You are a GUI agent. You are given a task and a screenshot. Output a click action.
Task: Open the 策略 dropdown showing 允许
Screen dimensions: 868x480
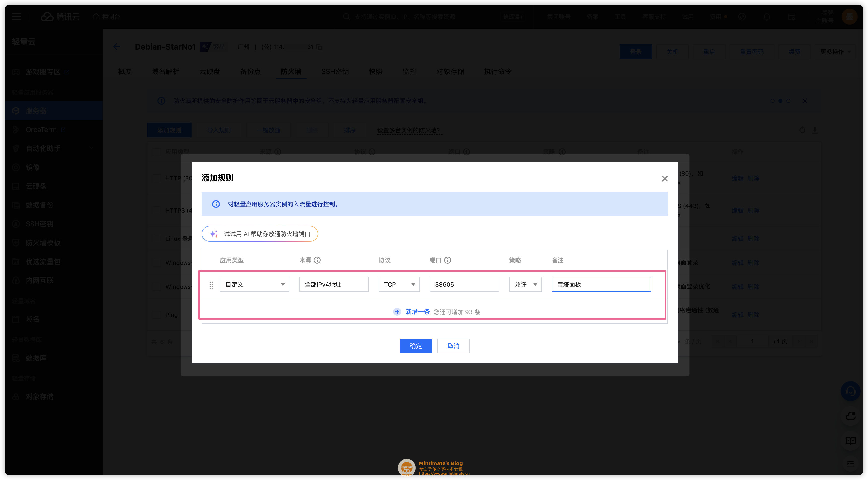pyautogui.click(x=525, y=284)
